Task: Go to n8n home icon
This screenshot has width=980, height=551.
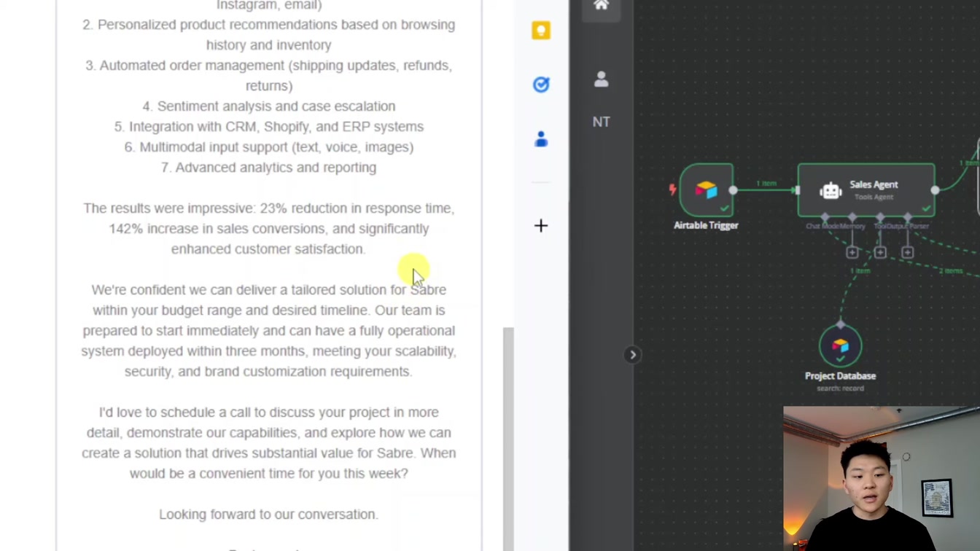Action: pyautogui.click(x=601, y=6)
